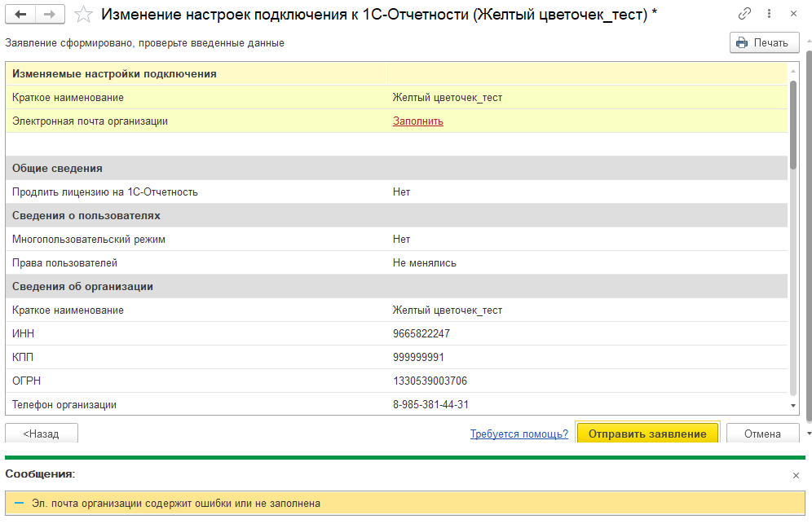Close the Сообщения panel
This screenshot has height=524, width=812.
[796, 475]
